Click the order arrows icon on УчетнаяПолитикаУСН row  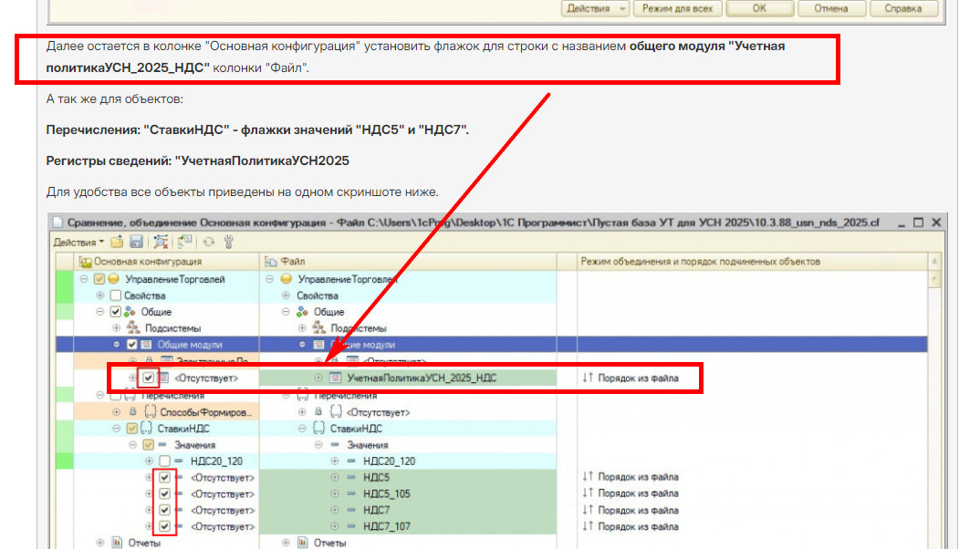click(588, 378)
